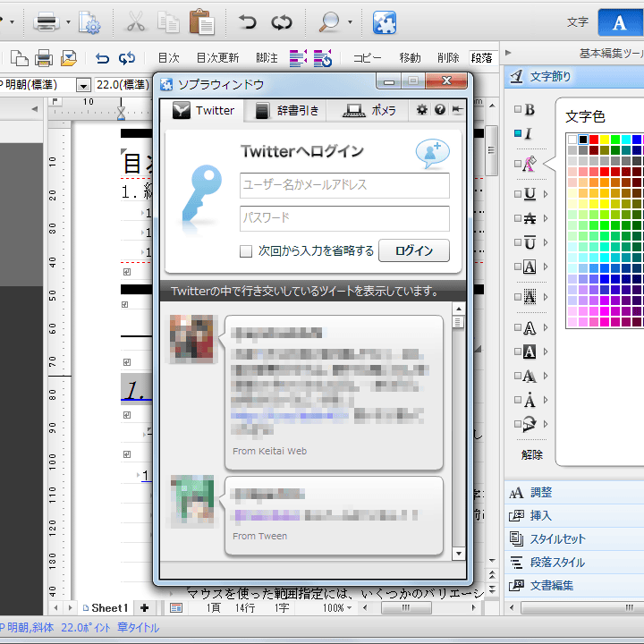The width and height of the screenshot is (644, 644).
Task: Click 解除 to clear decorations
Action: [x=532, y=454]
